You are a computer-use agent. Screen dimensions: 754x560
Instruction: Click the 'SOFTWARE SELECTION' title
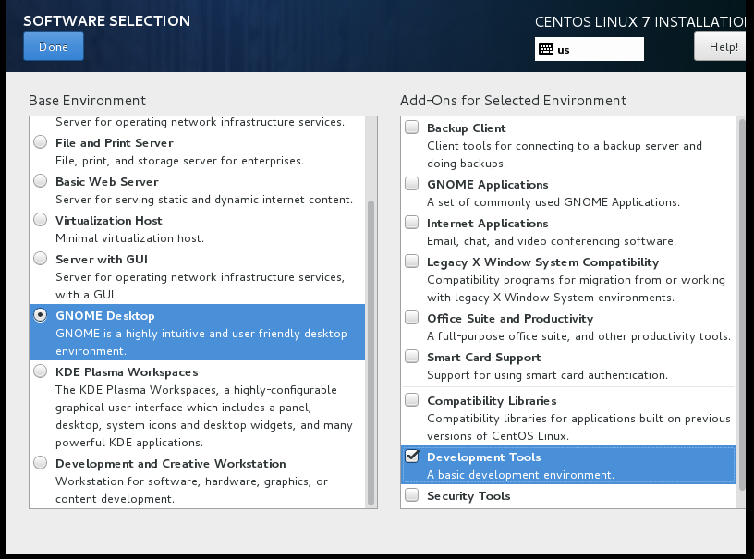click(107, 20)
